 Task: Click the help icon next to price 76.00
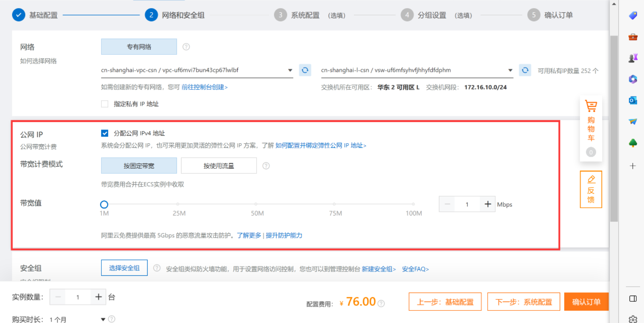pyautogui.click(x=381, y=304)
